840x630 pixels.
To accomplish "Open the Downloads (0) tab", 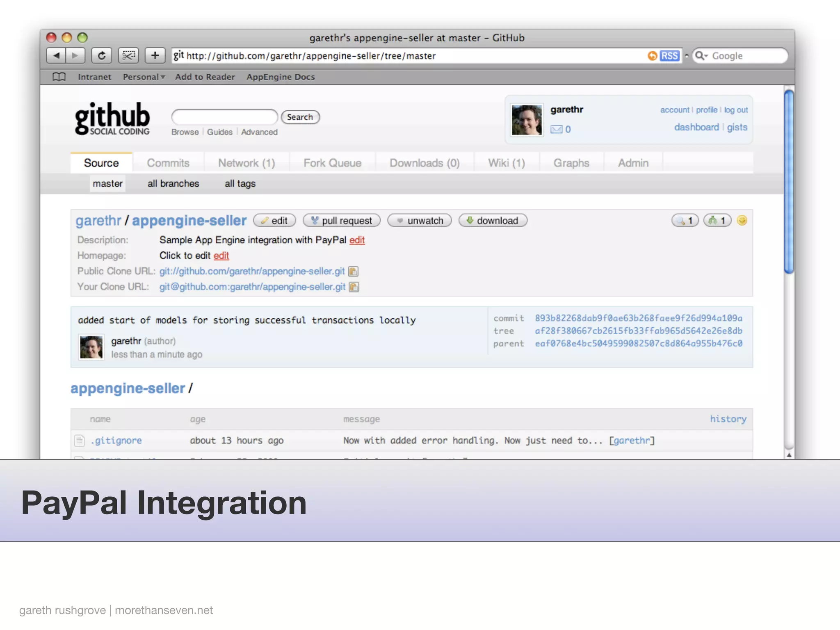I will 425,163.
